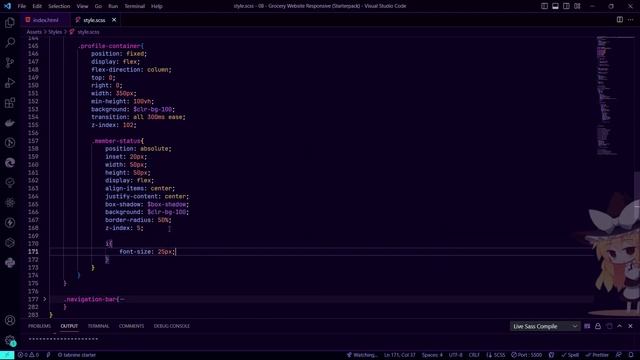Image resolution: width=640 pixels, height=360 pixels.
Task: Open the Accounts menu icon
Action: click(10, 320)
